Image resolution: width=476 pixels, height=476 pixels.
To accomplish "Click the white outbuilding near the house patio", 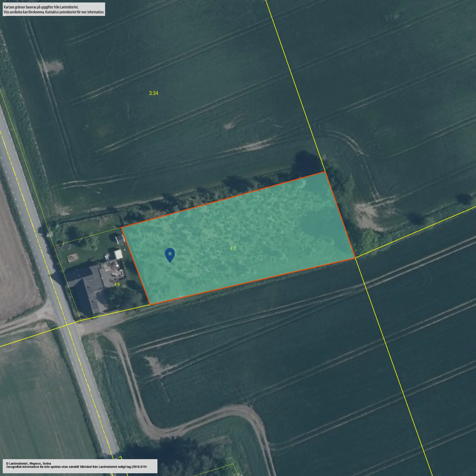I will tap(119, 254).
